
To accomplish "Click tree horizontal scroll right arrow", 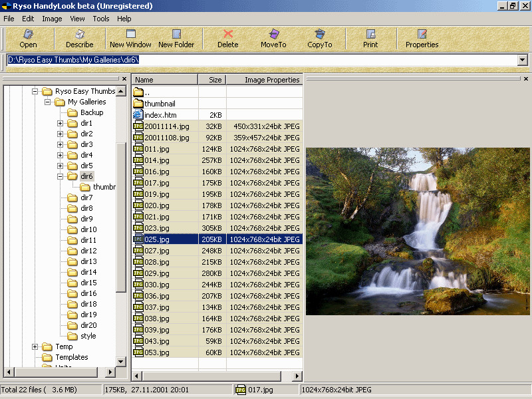I will point(110,372).
